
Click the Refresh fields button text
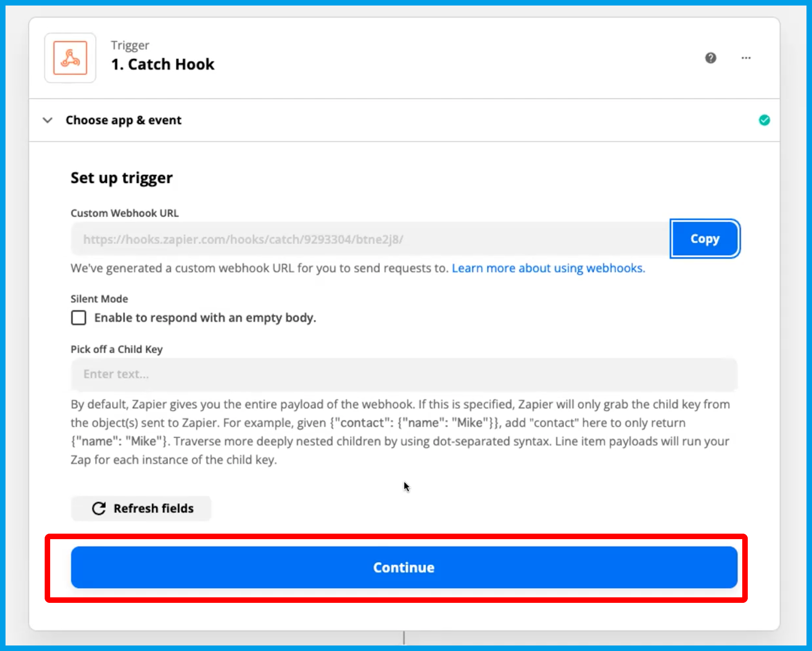tap(153, 509)
